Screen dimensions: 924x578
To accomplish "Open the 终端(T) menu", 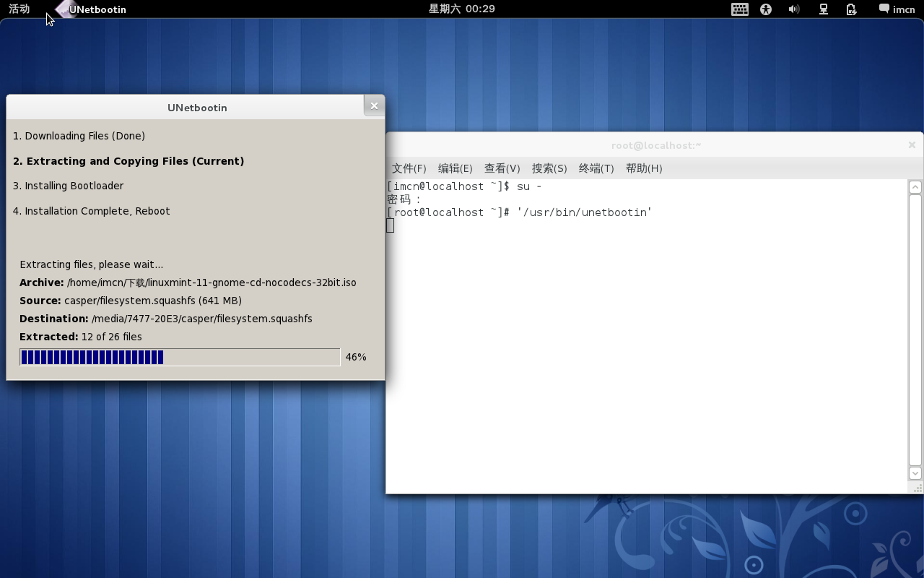I will pyautogui.click(x=595, y=168).
